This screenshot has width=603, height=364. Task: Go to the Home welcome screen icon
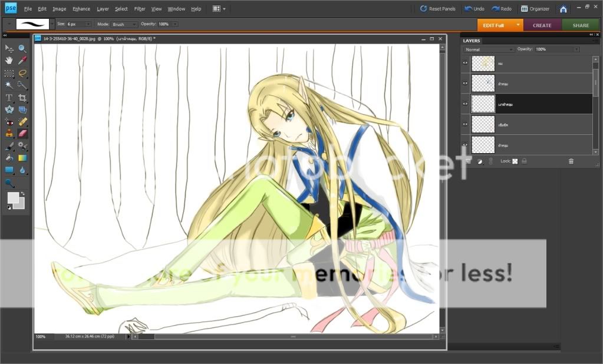tap(564, 9)
